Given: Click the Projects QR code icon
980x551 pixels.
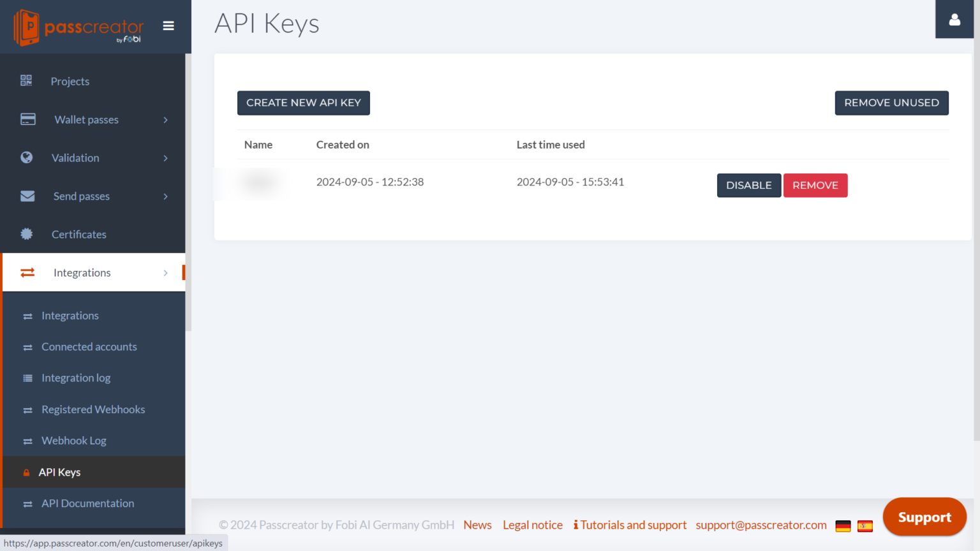Looking at the screenshot, I should pyautogui.click(x=26, y=80).
